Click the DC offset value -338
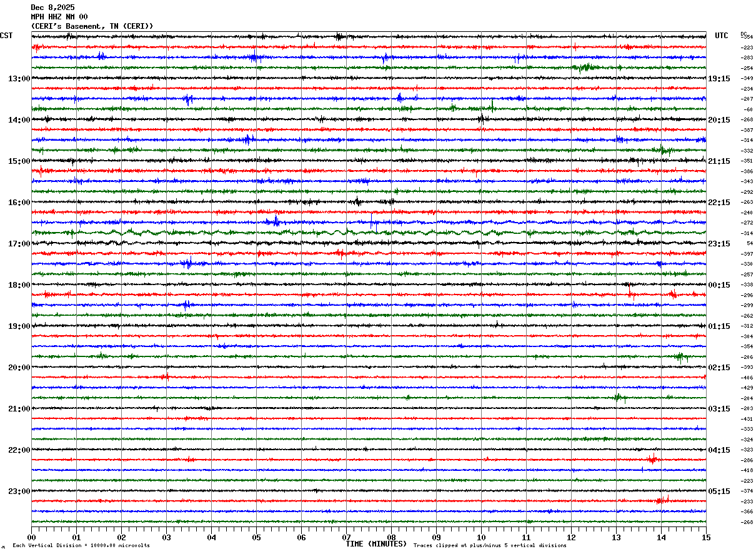 pos(747,285)
